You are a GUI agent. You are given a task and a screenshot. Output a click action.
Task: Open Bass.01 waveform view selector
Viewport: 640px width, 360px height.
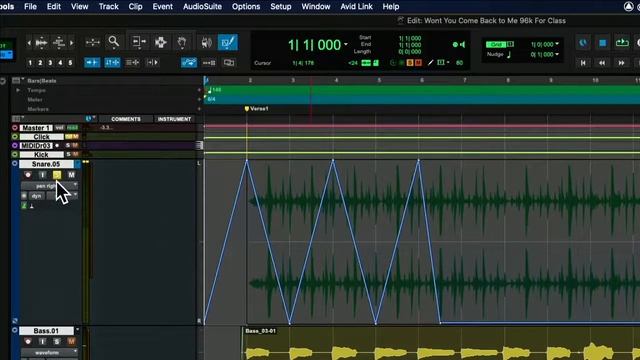point(49,352)
